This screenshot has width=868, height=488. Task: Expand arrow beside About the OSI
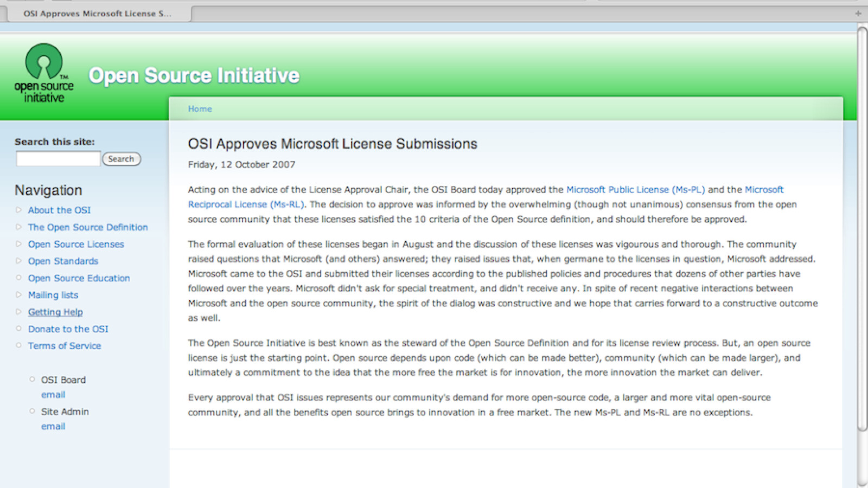coord(18,210)
